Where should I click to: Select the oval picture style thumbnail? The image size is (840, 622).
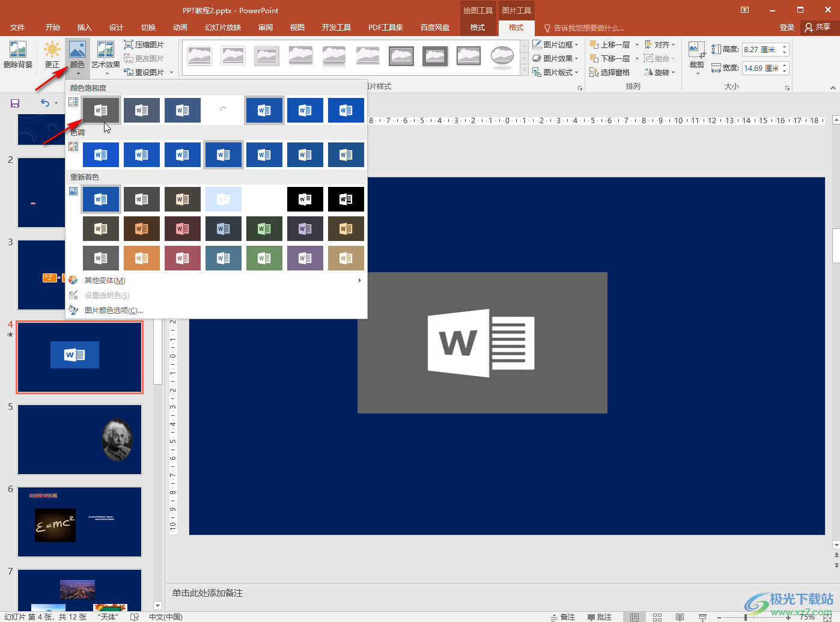tap(502, 56)
